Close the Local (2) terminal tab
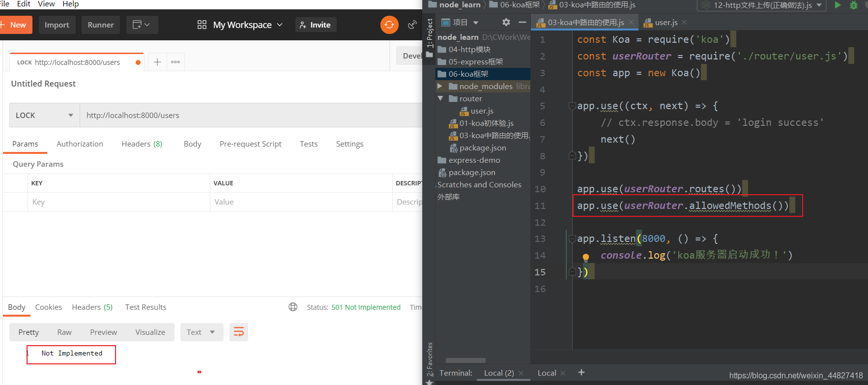 click(x=521, y=373)
